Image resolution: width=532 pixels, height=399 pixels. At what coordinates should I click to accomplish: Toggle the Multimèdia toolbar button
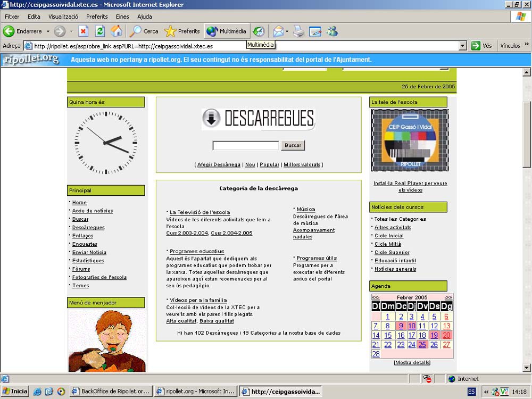227,31
